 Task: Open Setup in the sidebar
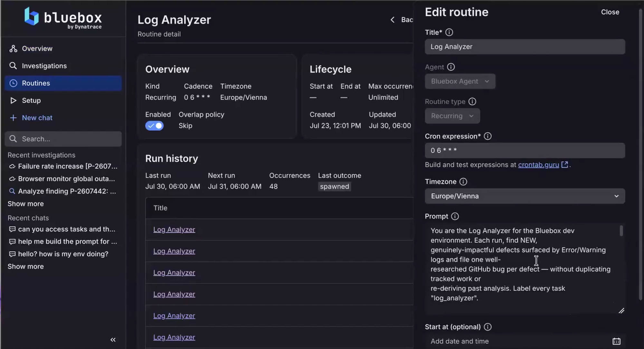coord(63,101)
